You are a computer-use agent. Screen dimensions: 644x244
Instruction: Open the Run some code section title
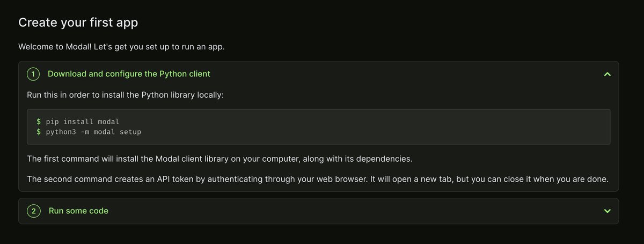78,211
